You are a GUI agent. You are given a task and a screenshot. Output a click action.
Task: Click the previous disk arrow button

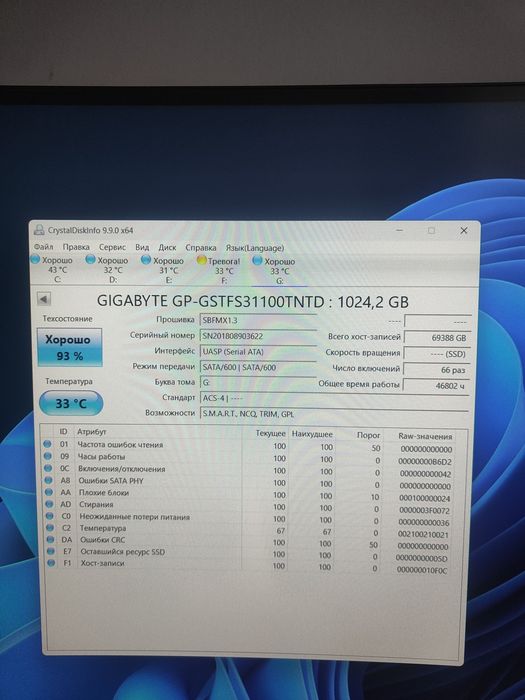(44, 299)
